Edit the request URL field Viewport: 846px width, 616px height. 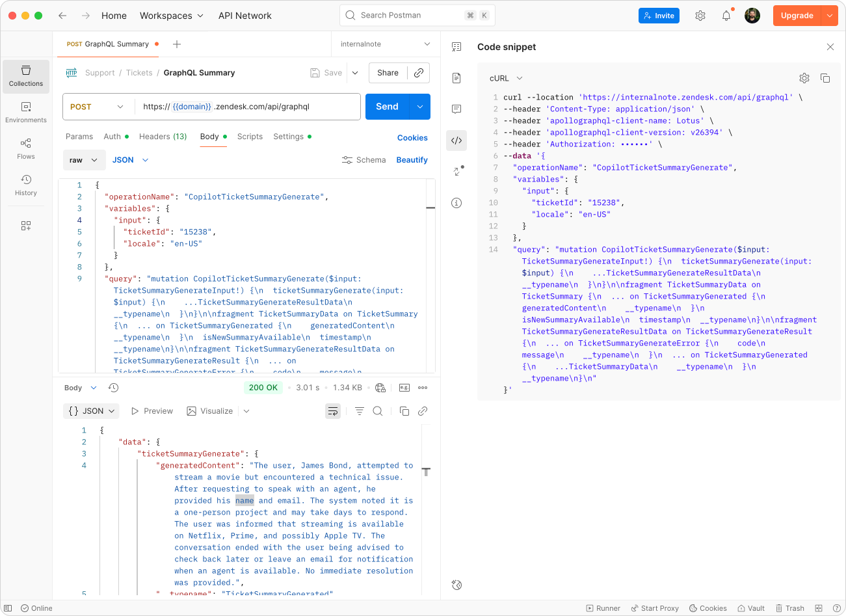tap(247, 107)
